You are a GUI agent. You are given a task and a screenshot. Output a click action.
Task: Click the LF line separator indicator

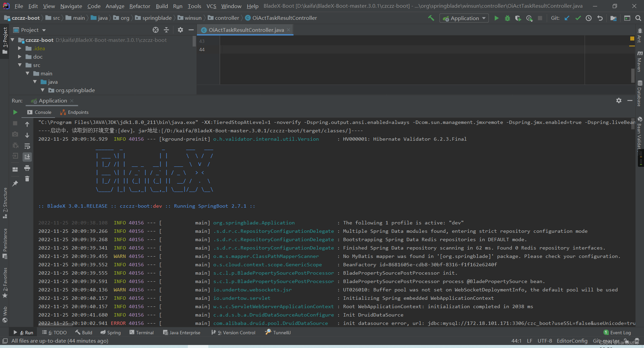(530, 341)
